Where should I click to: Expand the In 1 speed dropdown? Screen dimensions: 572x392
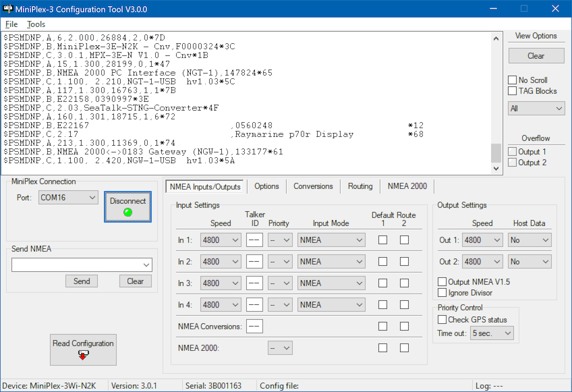221,240
